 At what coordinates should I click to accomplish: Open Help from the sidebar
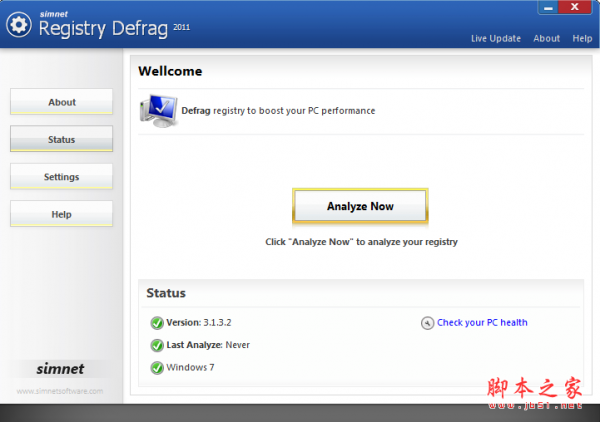coord(62,214)
